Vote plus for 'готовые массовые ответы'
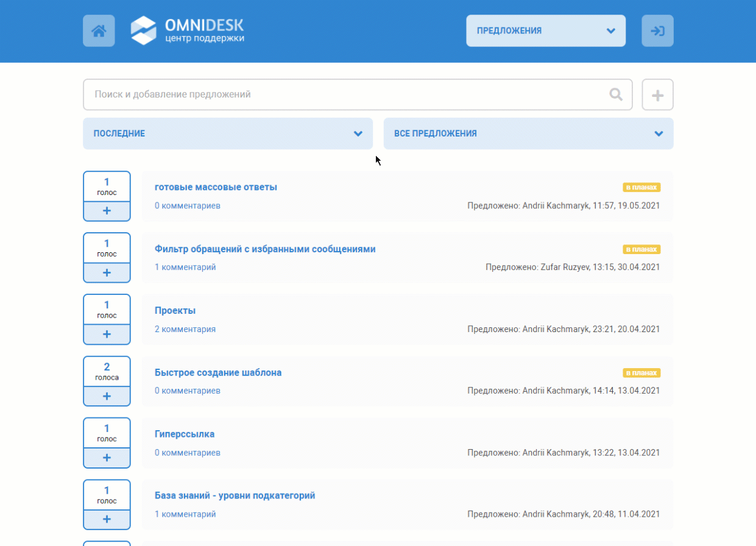The width and height of the screenshot is (756, 546). tap(107, 211)
